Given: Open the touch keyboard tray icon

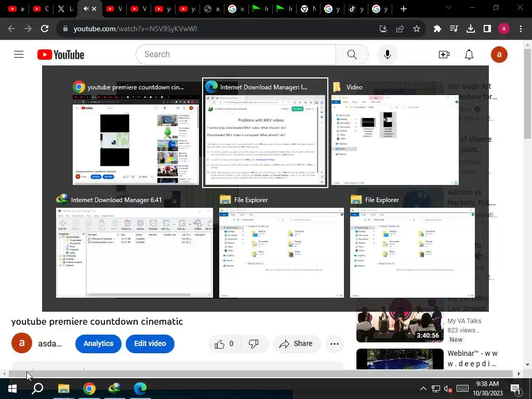Looking at the screenshot, I should pyautogui.click(x=462, y=389).
